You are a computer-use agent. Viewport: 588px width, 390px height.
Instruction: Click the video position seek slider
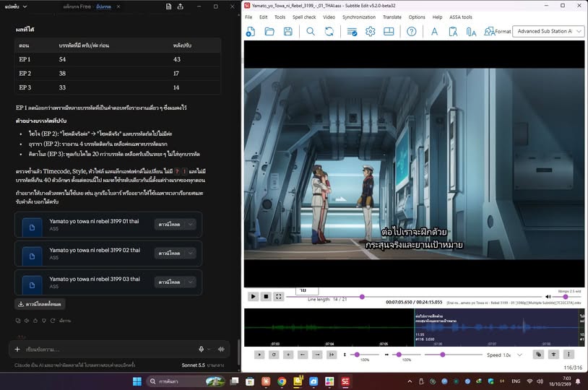(415, 297)
